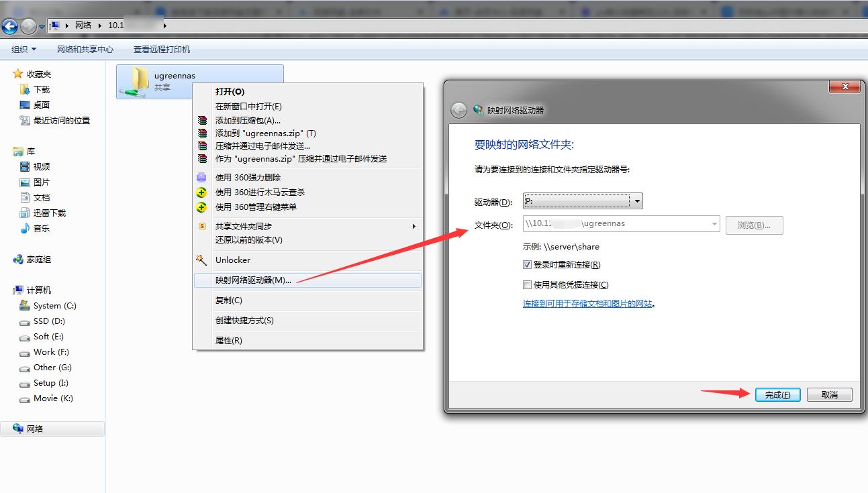Open the 音乐 library
The height and width of the screenshot is (493, 868).
coord(42,228)
